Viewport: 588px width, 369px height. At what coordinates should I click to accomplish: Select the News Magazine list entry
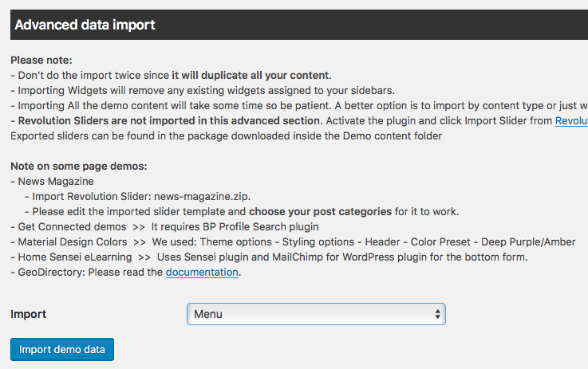(x=56, y=182)
